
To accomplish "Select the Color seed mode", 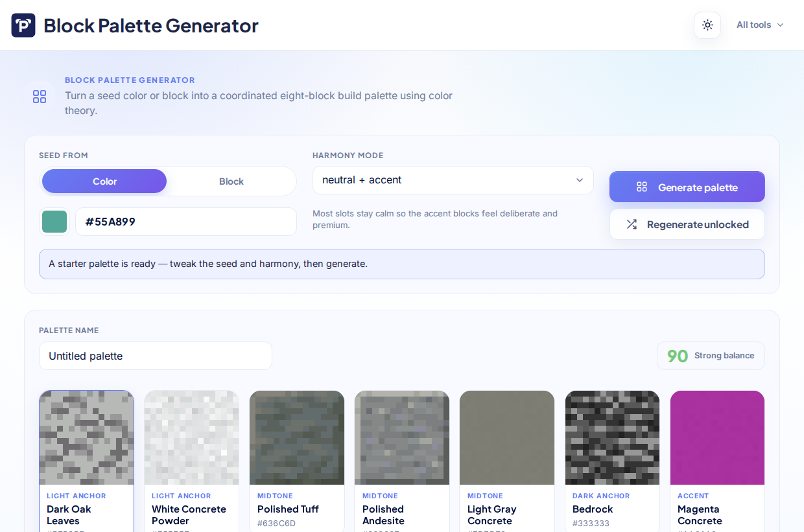I will point(104,181).
